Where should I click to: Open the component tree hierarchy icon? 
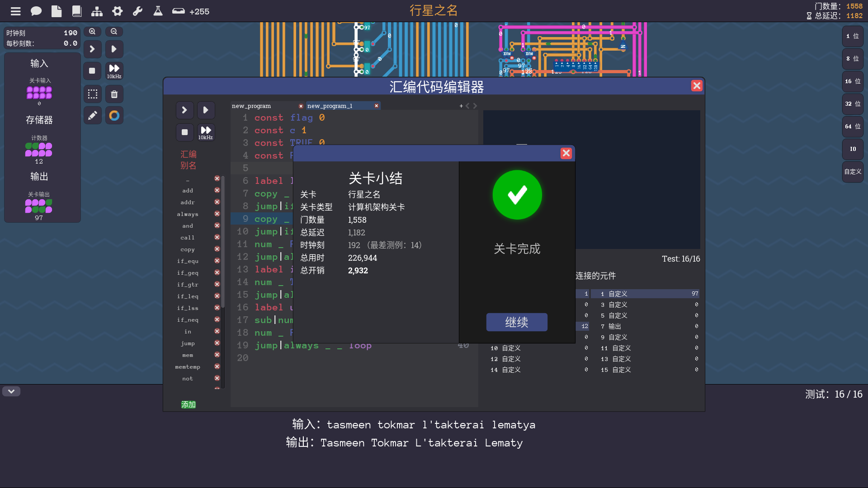[x=97, y=11]
